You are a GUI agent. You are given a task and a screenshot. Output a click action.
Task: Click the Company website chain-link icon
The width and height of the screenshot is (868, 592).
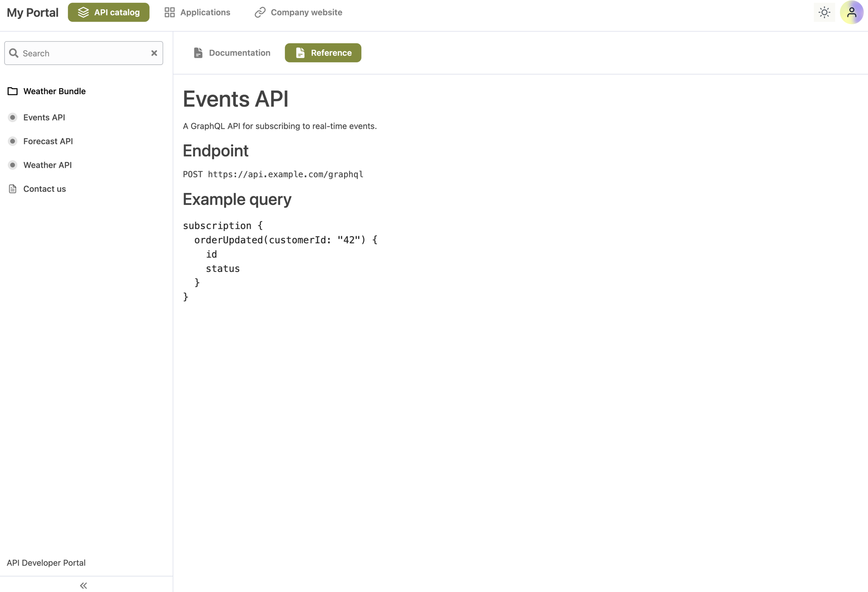coord(260,12)
